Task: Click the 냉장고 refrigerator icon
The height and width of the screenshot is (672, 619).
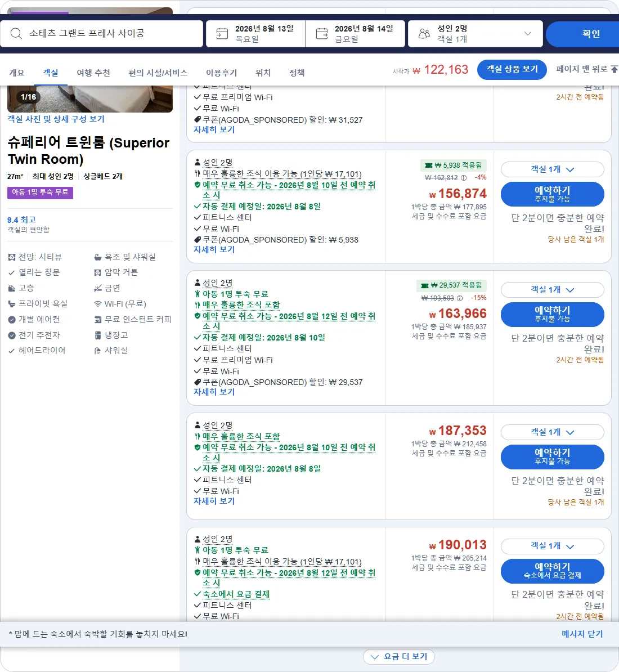Action: pyautogui.click(x=98, y=335)
